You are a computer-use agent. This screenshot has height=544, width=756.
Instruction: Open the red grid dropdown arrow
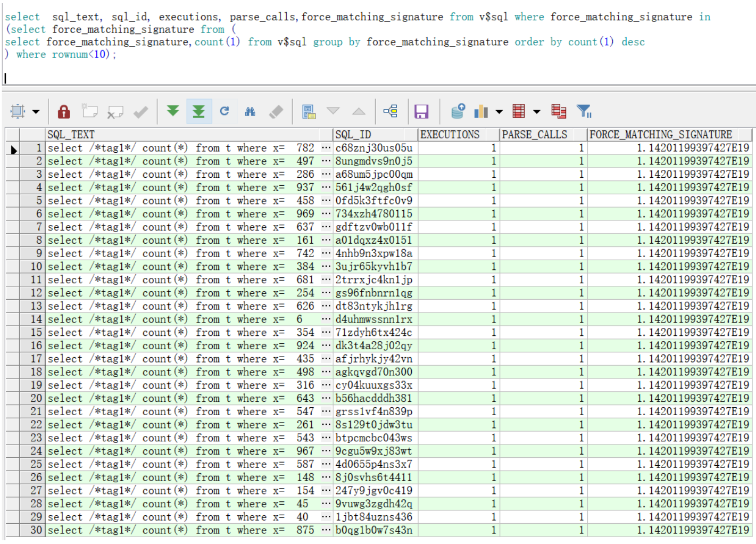pos(537,112)
